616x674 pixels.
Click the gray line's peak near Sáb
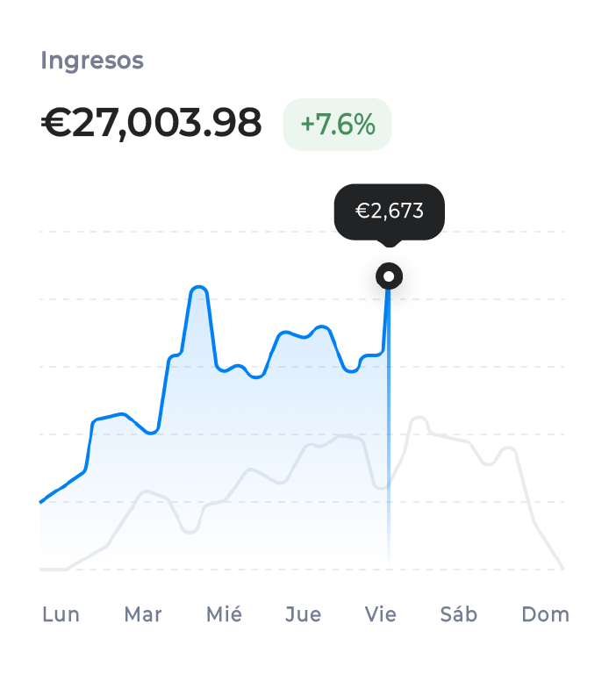click(x=418, y=418)
